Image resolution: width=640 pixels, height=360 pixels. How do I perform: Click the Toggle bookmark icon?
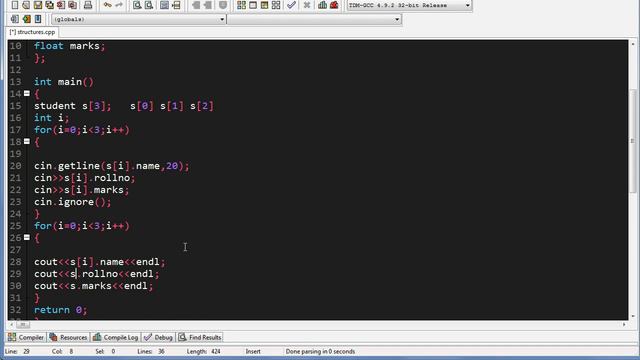pyautogui.click(x=27, y=19)
